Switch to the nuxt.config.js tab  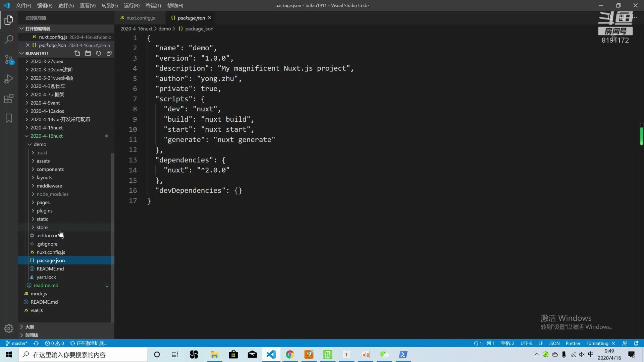click(x=141, y=18)
